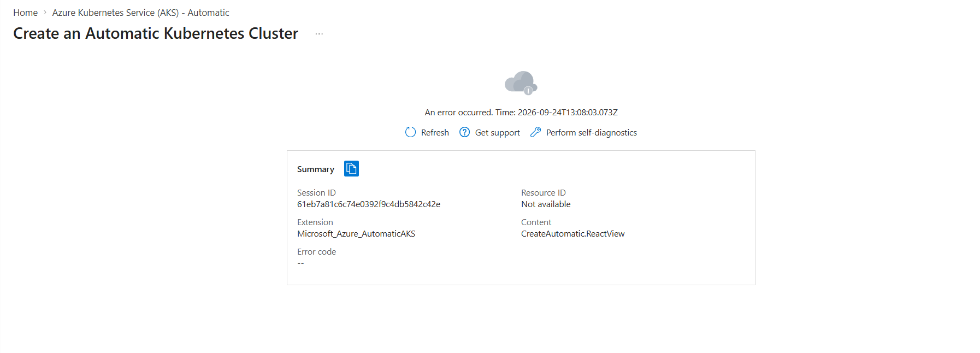Click the Error code label
Screen dimensions: 980x353
pos(316,252)
